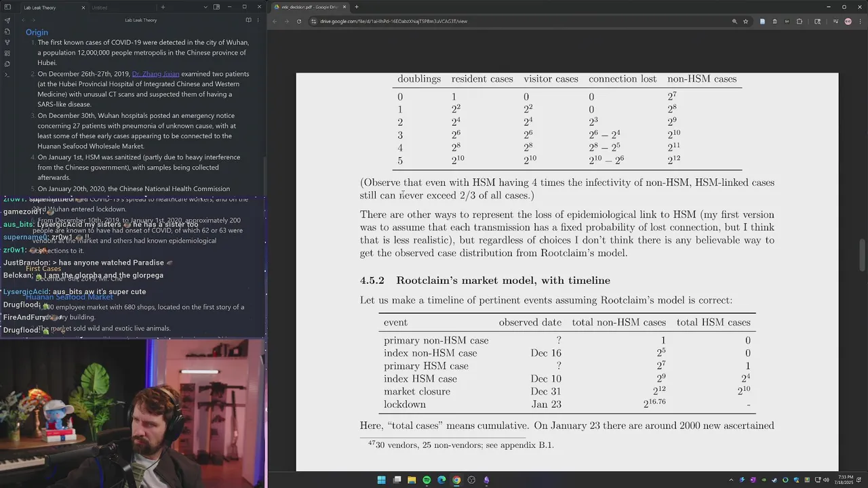
Task: Click the 'visitor cases' column header
Action: tap(551, 79)
